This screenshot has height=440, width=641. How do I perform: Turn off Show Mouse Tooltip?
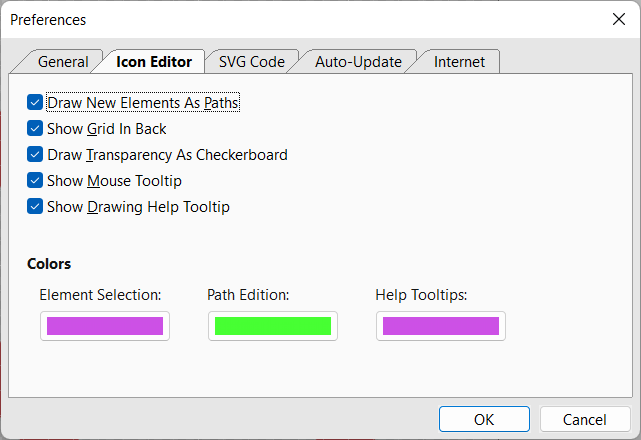point(36,181)
